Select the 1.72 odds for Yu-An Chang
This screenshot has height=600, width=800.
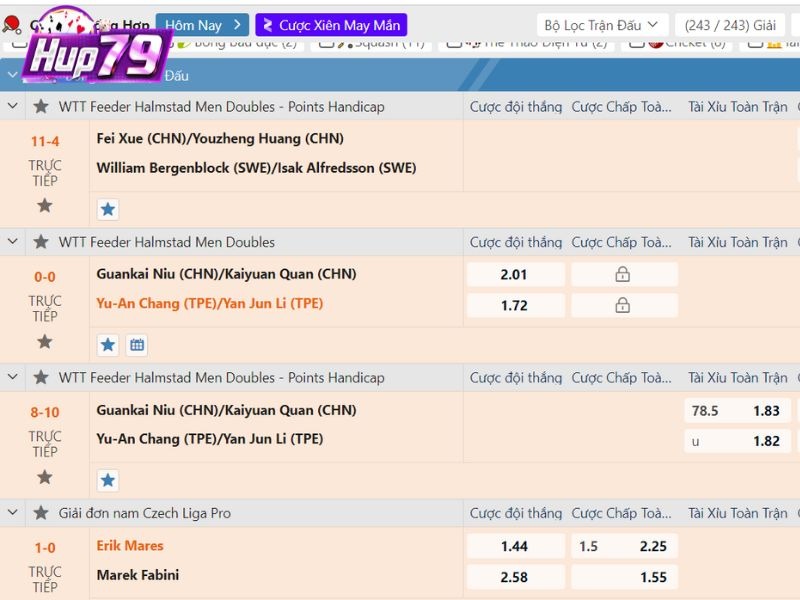pyautogui.click(x=514, y=305)
